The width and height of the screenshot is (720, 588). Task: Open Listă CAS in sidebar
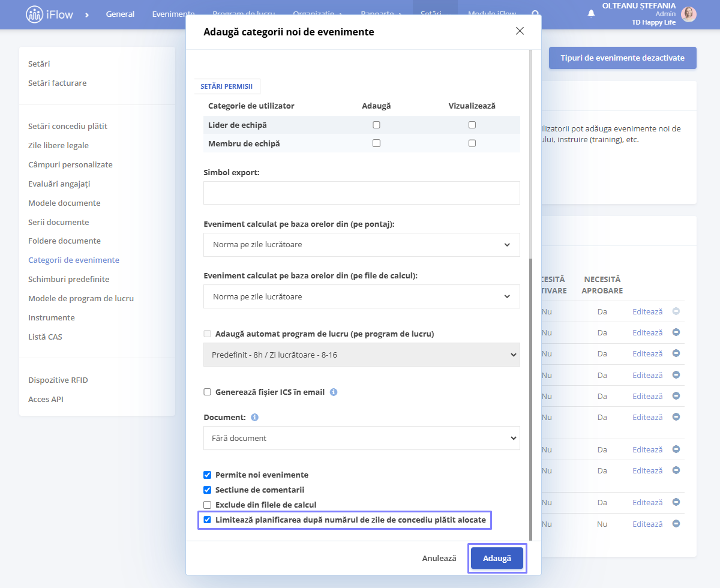45,337
